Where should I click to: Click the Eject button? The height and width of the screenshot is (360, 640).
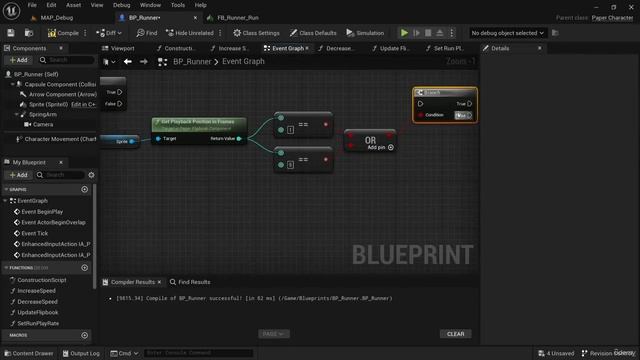click(x=440, y=33)
